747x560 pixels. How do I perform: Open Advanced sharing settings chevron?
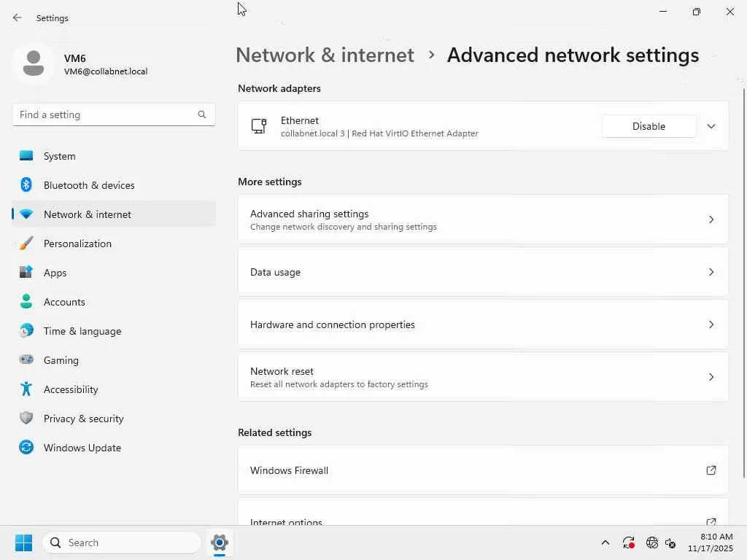[x=711, y=219]
